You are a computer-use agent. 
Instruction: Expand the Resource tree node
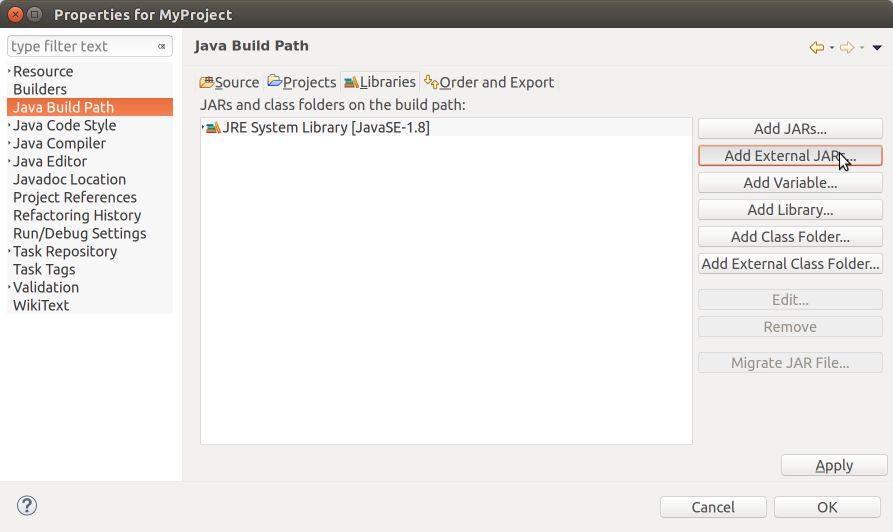[10, 71]
